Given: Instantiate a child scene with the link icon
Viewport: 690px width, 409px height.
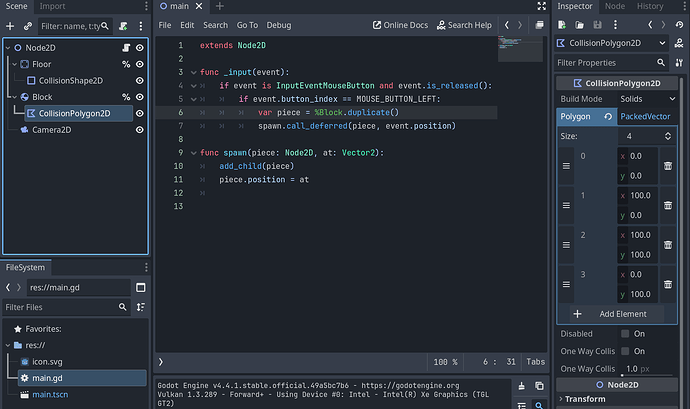Looking at the screenshot, I should [x=28, y=26].
